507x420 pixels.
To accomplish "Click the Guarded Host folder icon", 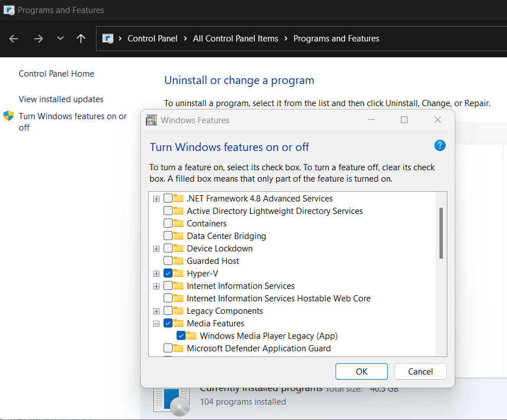I will pyautogui.click(x=178, y=261).
